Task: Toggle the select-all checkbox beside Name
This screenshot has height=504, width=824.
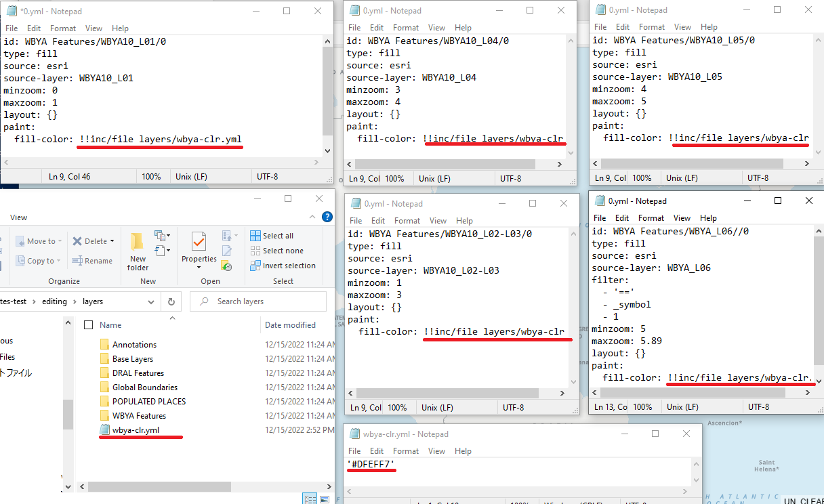Action: (88, 325)
